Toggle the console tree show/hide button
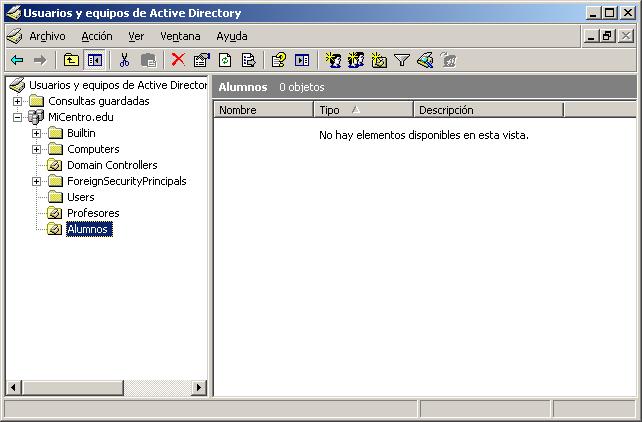 point(94,60)
